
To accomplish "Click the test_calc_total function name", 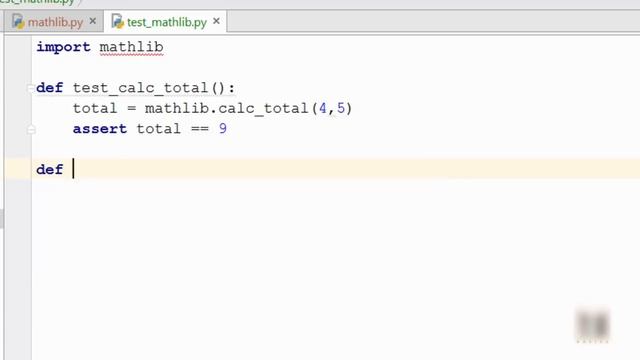I will coord(140,88).
